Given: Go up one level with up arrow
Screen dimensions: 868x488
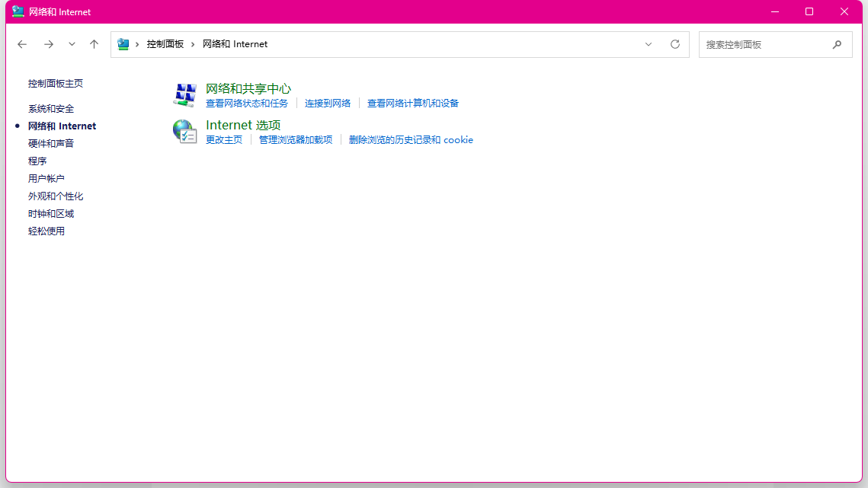Looking at the screenshot, I should 94,44.
